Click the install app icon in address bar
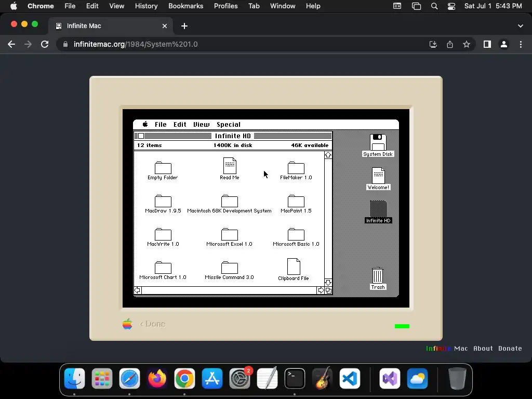 [x=433, y=44]
